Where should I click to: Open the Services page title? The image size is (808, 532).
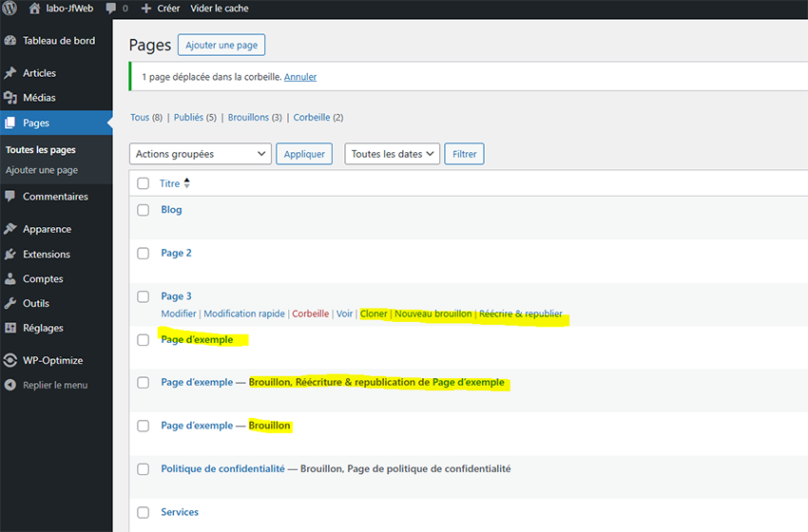coord(180,512)
